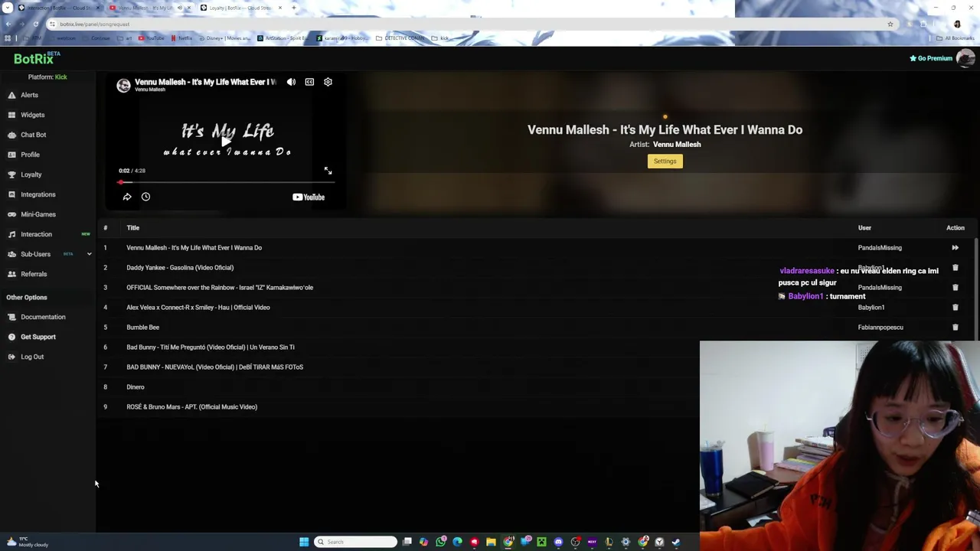Click Go Premium button

coord(930,58)
